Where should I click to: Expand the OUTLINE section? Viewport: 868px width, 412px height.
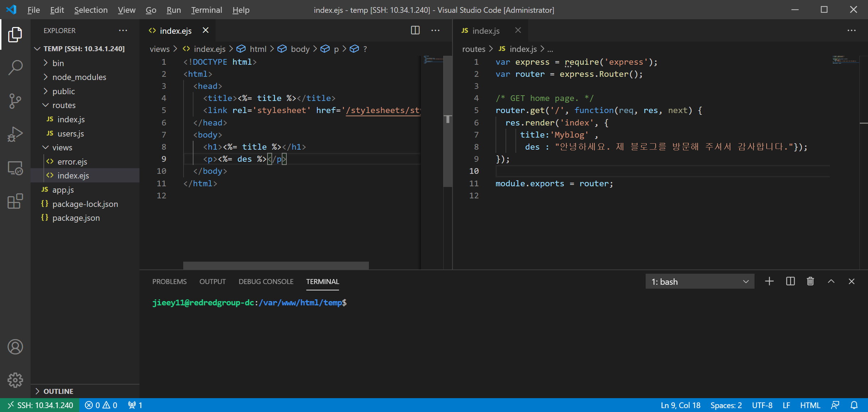point(58,391)
